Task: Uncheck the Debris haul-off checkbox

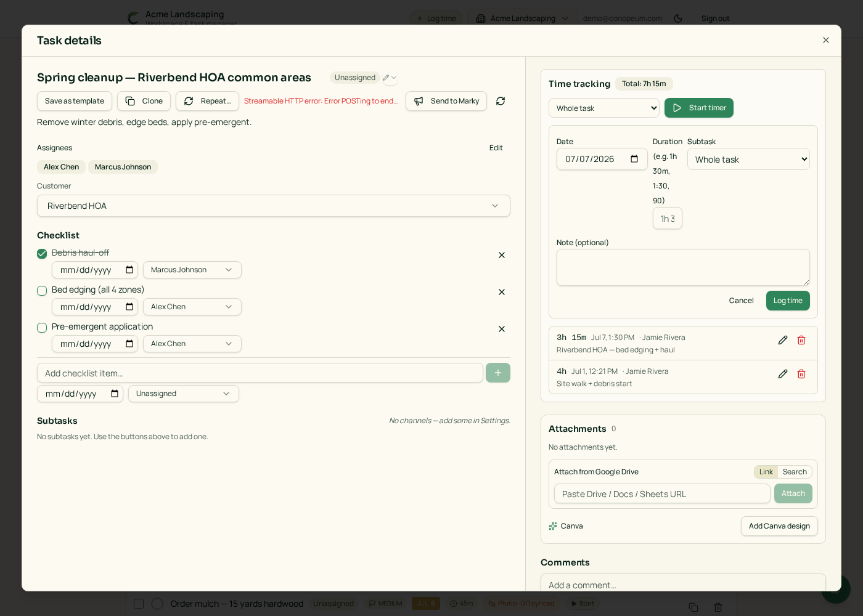Action: click(x=42, y=254)
